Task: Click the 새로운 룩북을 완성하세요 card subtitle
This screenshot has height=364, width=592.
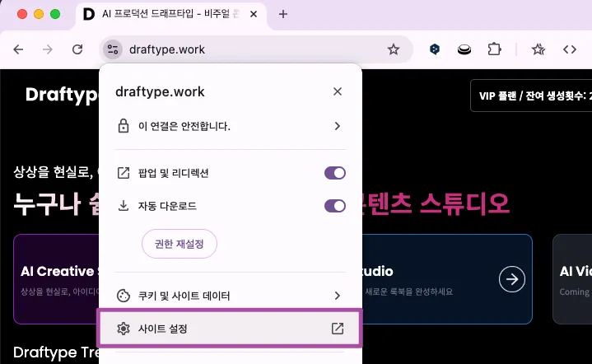Action: (409, 292)
